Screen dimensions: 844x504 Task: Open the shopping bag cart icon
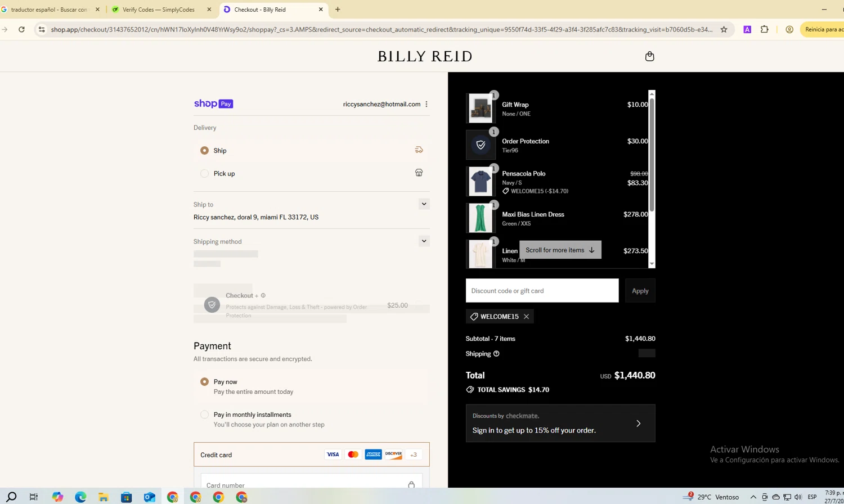pos(649,56)
